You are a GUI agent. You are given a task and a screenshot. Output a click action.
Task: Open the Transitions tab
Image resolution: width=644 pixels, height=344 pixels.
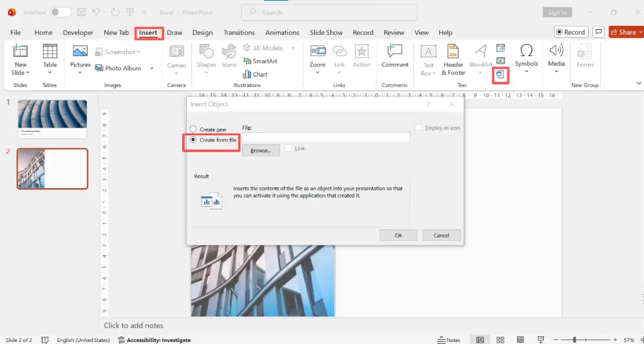coord(239,32)
